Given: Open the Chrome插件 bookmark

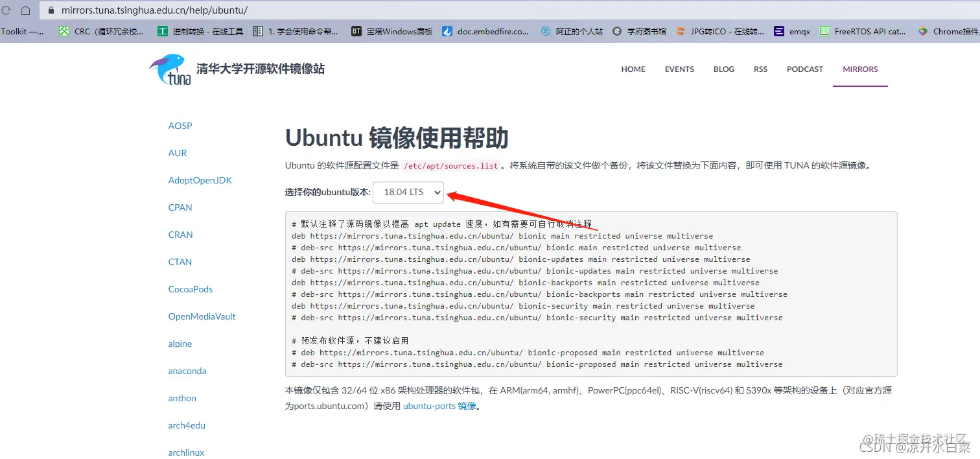Looking at the screenshot, I should [x=948, y=31].
